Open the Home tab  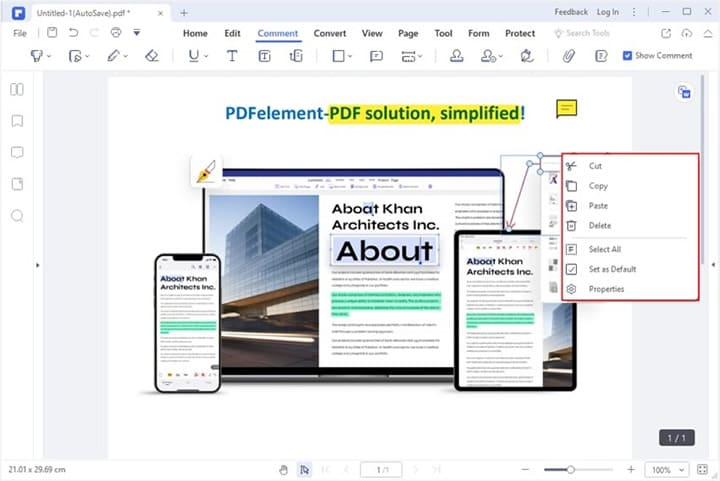[x=195, y=33]
